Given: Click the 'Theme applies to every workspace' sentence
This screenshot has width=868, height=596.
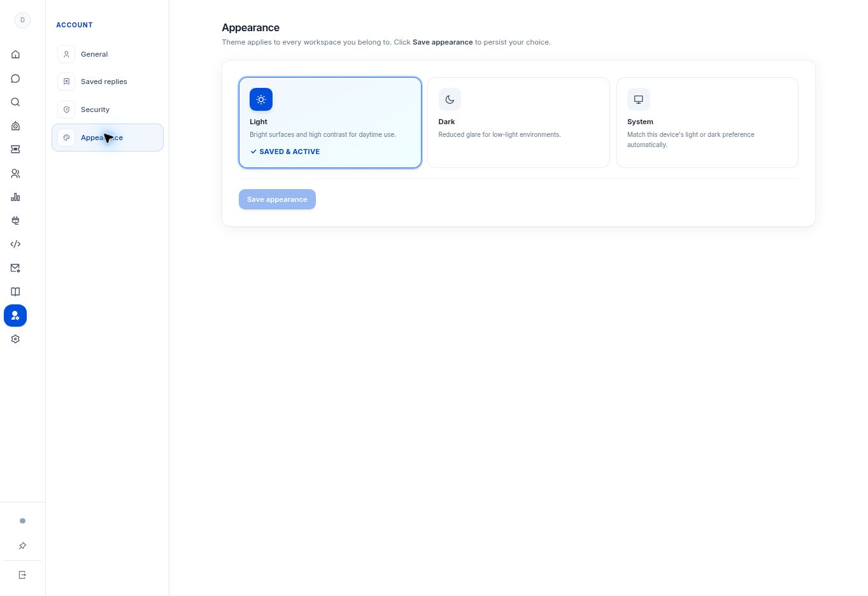Looking at the screenshot, I should [x=386, y=42].
